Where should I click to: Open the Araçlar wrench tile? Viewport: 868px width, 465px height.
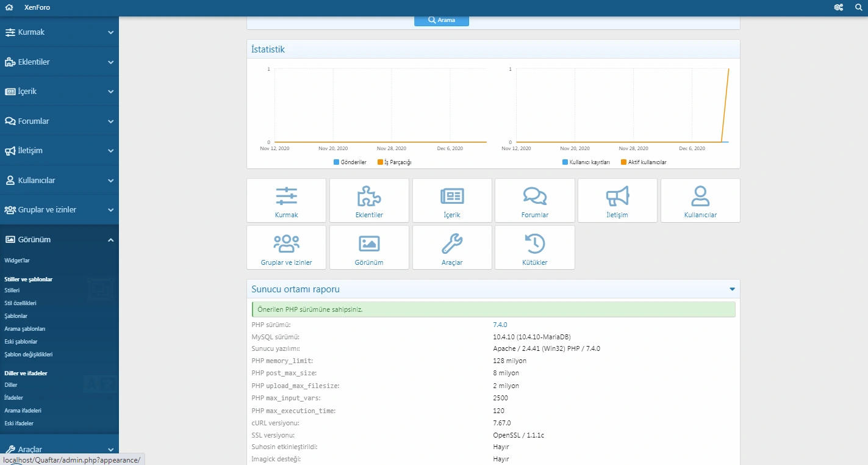(452, 247)
